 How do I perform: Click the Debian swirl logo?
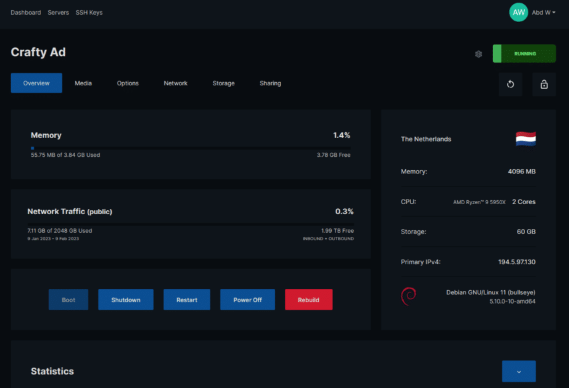409,296
